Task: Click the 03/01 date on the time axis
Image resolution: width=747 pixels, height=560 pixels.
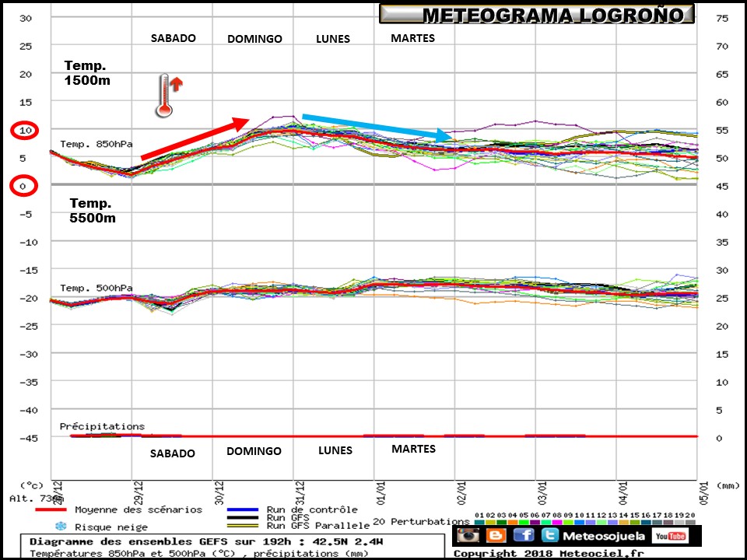Action: (542, 493)
